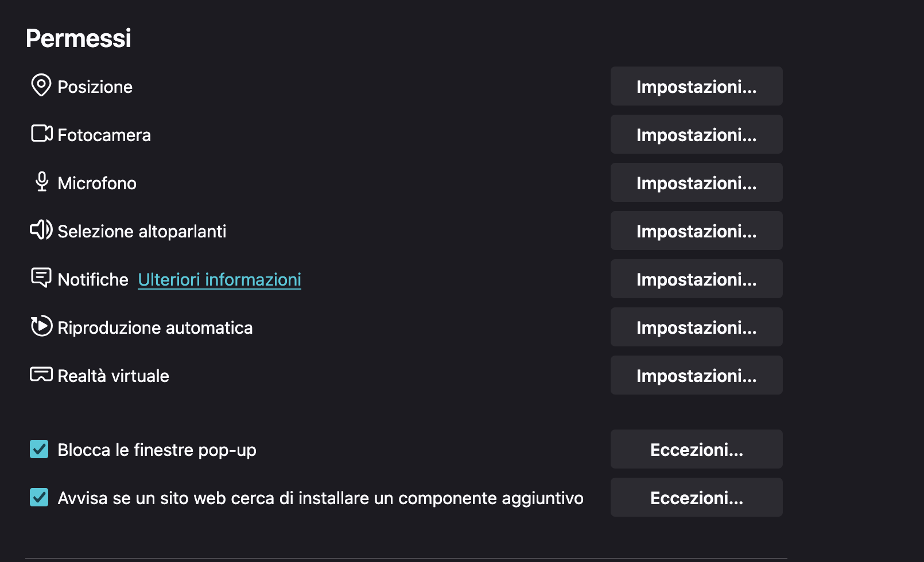
Task: Open Impostazioni for Fotocamera
Action: click(x=696, y=135)
